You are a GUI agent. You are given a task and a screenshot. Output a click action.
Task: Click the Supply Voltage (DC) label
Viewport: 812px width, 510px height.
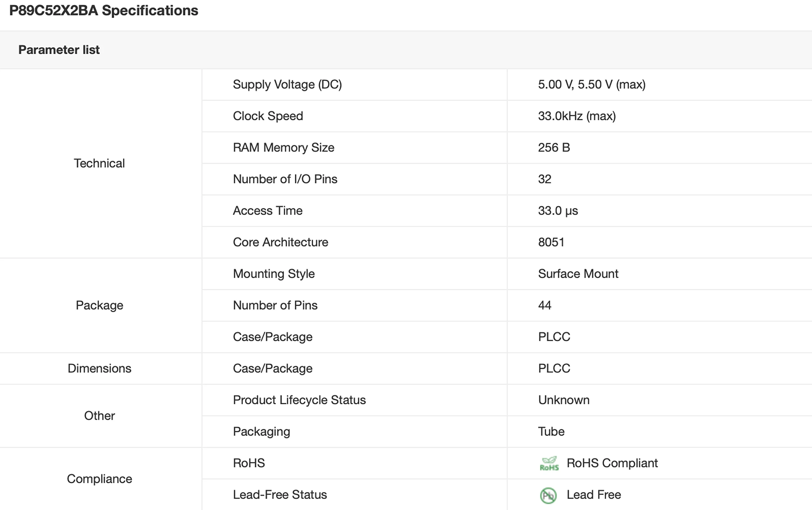(x=287, y=84)
